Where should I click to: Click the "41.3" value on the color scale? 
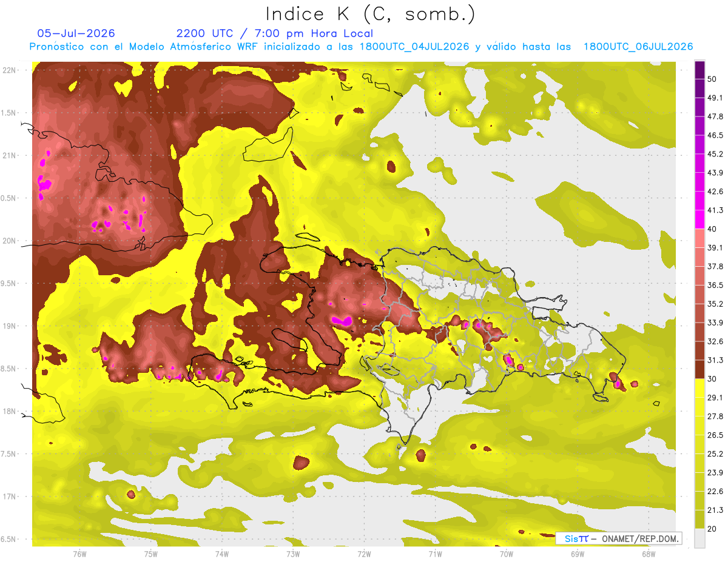click(x=715, y=210)
